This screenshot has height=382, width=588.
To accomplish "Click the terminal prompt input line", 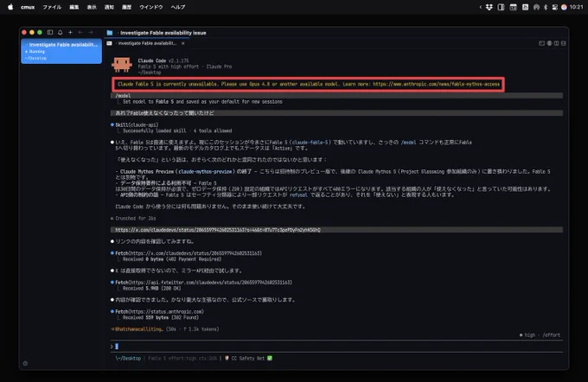I will tap(336, 347).
